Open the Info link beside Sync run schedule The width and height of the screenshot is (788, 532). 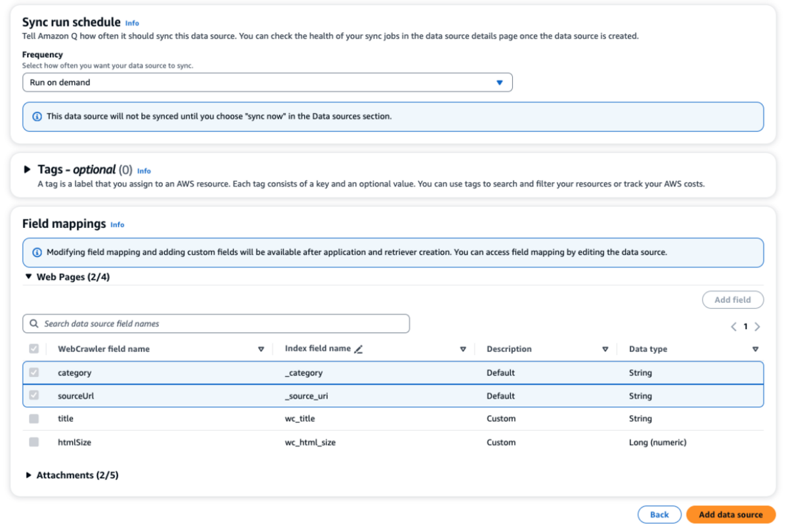[x=132, y=23]
